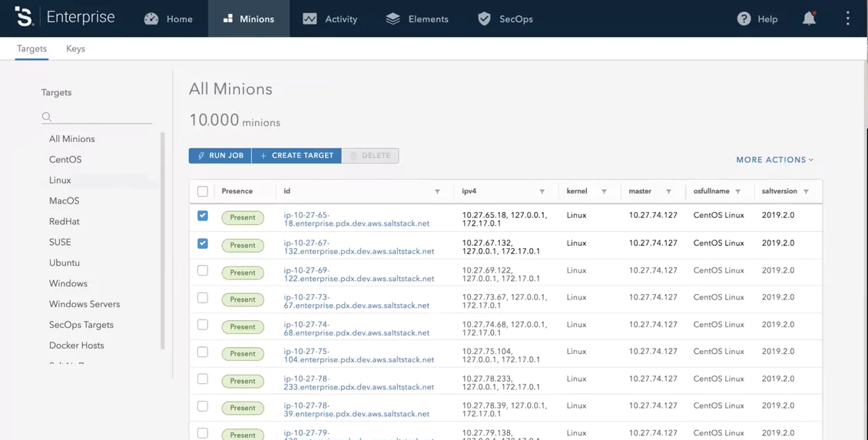Open the Home dashboard icon

[x=151, y=19]
